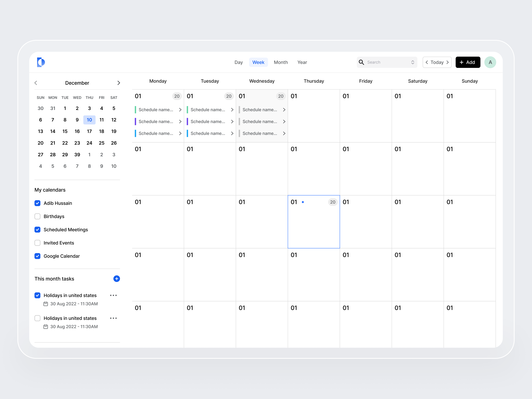Go to previous month with left chevron
This screenshot has height=399, width=532.
tap(36, 83)
